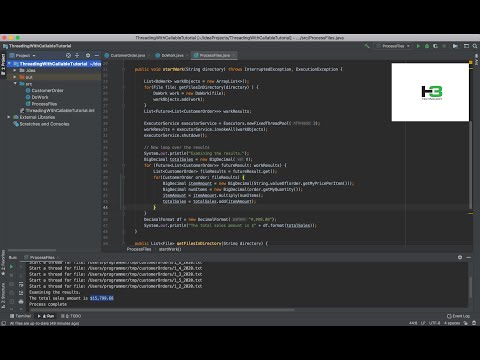
Task: Close the ProcessFiles.java editor tab
Action: click(x=234, y=55)
